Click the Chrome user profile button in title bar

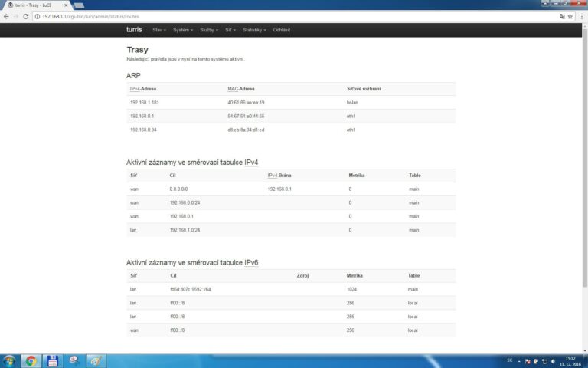pyautogui.click(x=545, y=3)
